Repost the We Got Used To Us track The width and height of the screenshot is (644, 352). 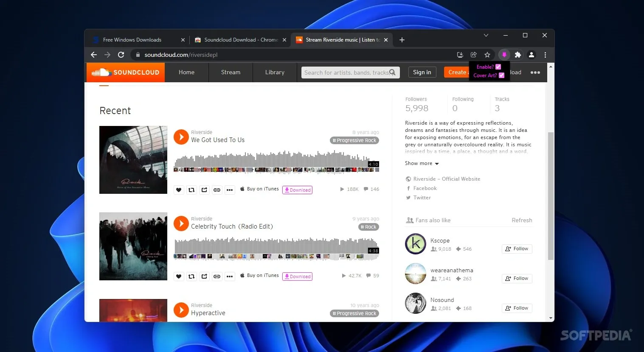tap(191, 190)
